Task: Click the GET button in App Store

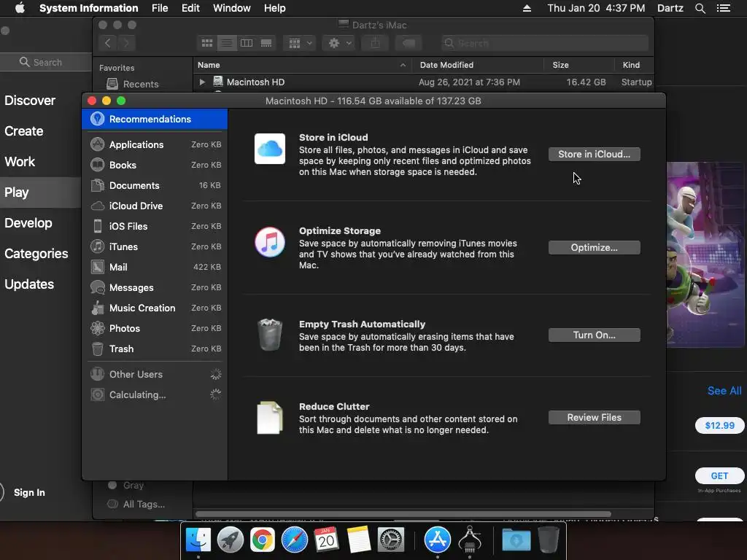Action: point(719,475)
